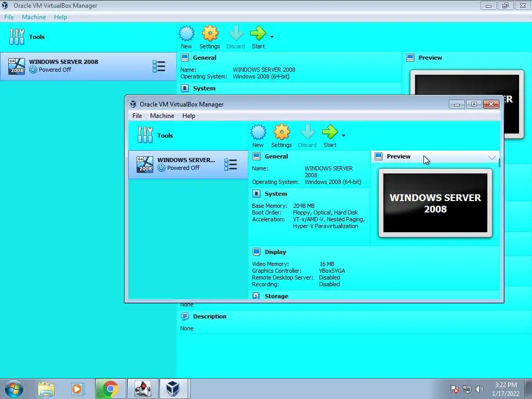532x399 pixels.
Task: Open Help menu in background window
Action: pyautogui.click(x=60, y=17)
